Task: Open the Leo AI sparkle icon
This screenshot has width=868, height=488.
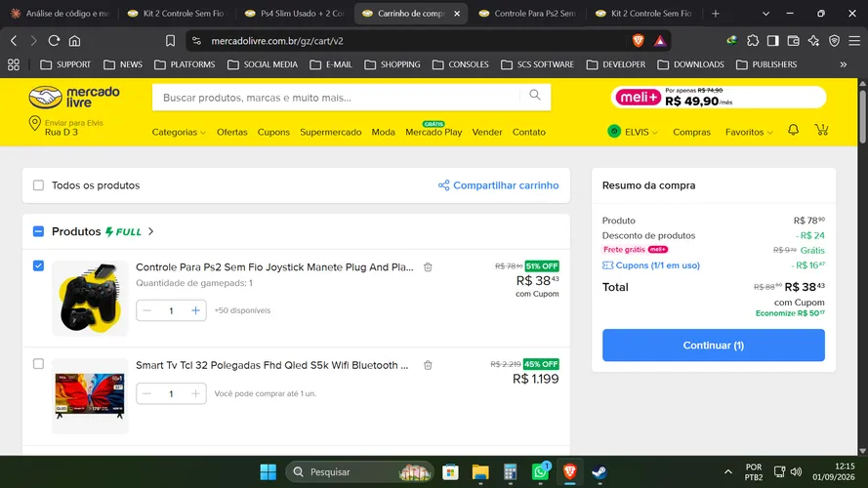Action: pos(813,40)
